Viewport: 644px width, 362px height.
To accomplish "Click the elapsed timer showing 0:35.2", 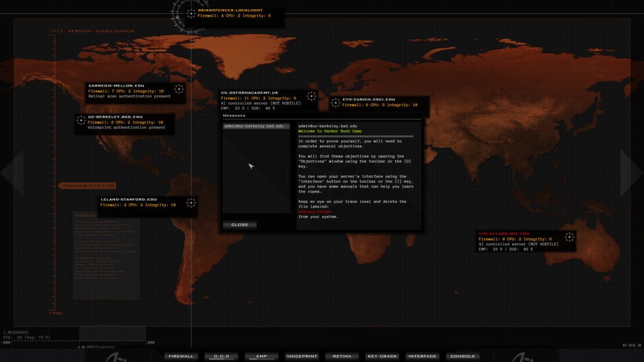I will point(632,345).
